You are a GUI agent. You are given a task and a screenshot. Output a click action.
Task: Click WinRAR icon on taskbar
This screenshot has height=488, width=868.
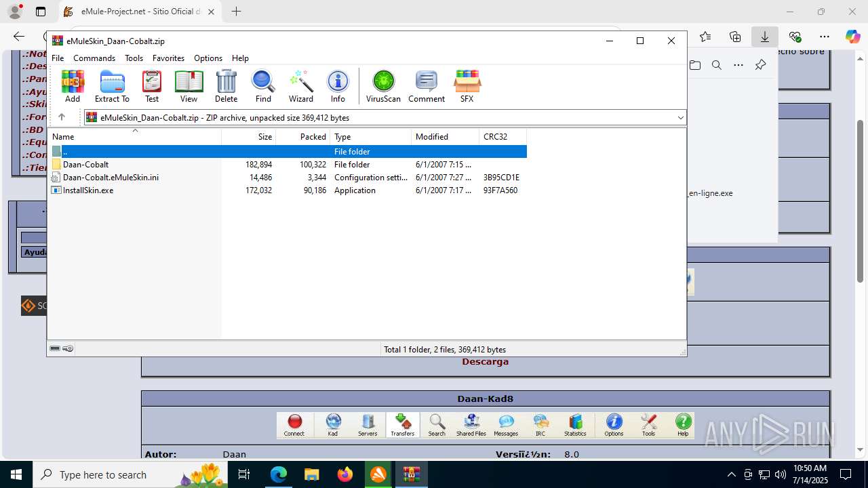click(x=412, y=474)
